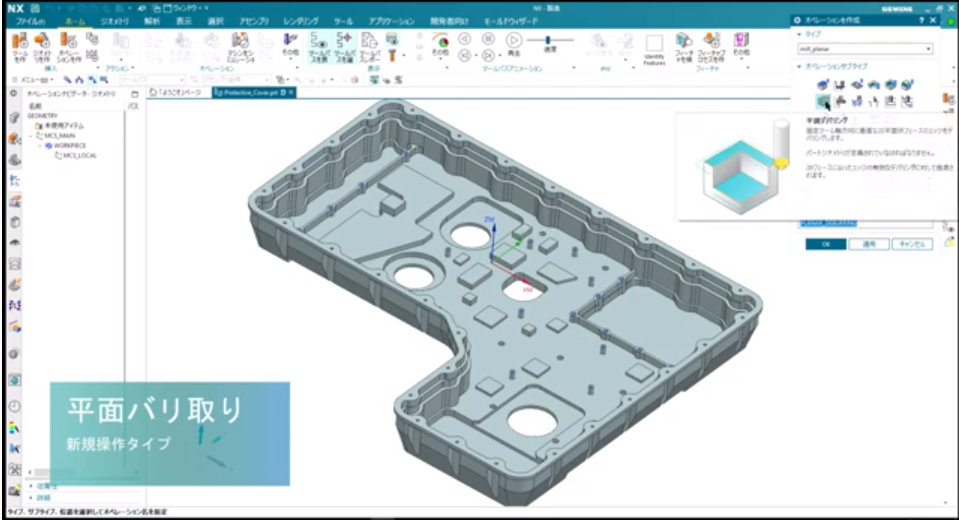Image resolution: width=959 pixels, height=520 pixels.
Task: Select the first subtype icon in top row
Action: pos(823,84)
